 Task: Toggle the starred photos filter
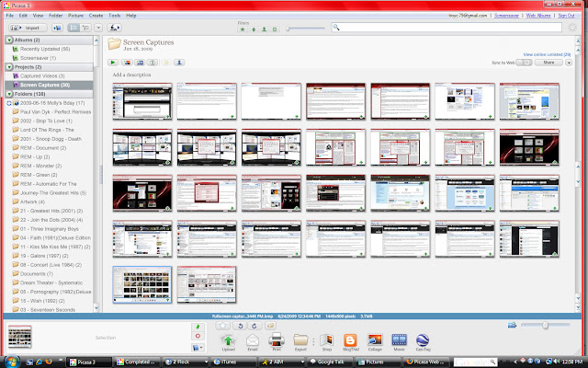[x=242, y=29]
